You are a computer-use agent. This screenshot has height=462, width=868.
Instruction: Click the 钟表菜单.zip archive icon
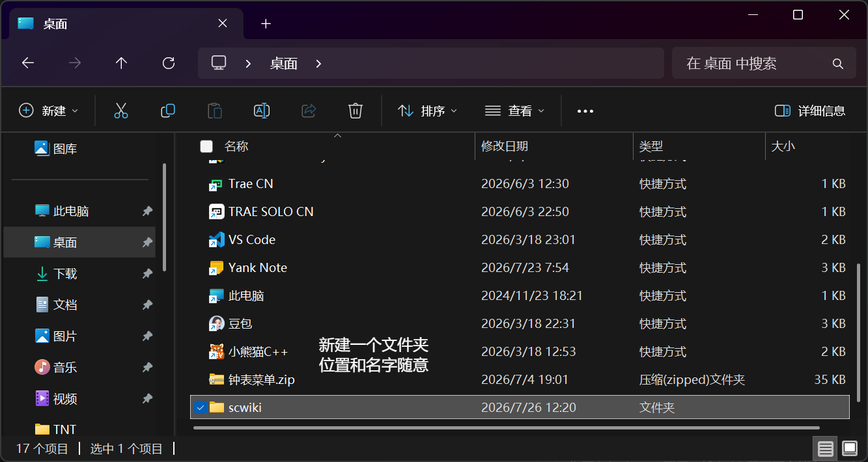(x=216, y=379)
